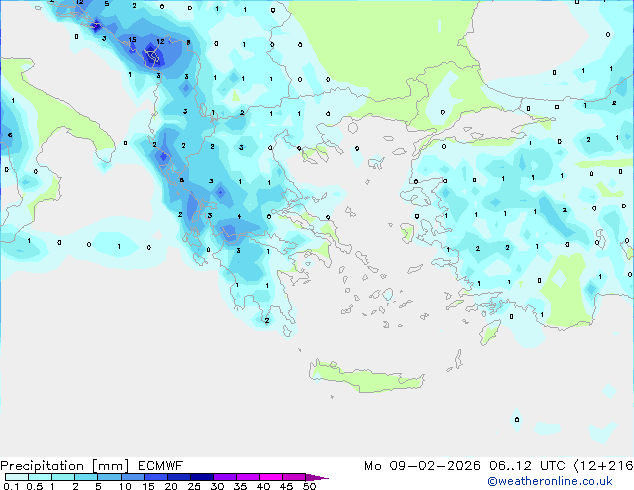Click the 20–25 mm legend swatch

(178, 477)
